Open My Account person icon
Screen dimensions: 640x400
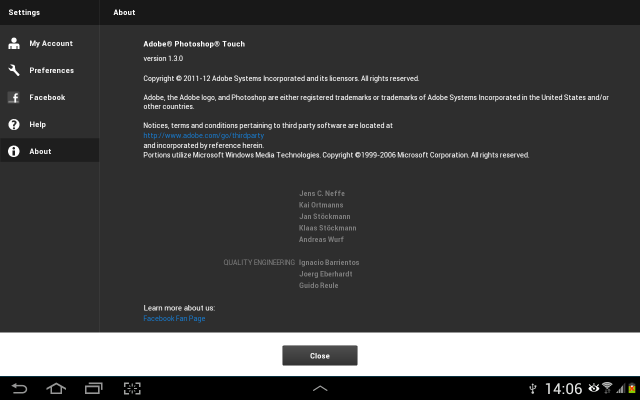coord(14,43)
